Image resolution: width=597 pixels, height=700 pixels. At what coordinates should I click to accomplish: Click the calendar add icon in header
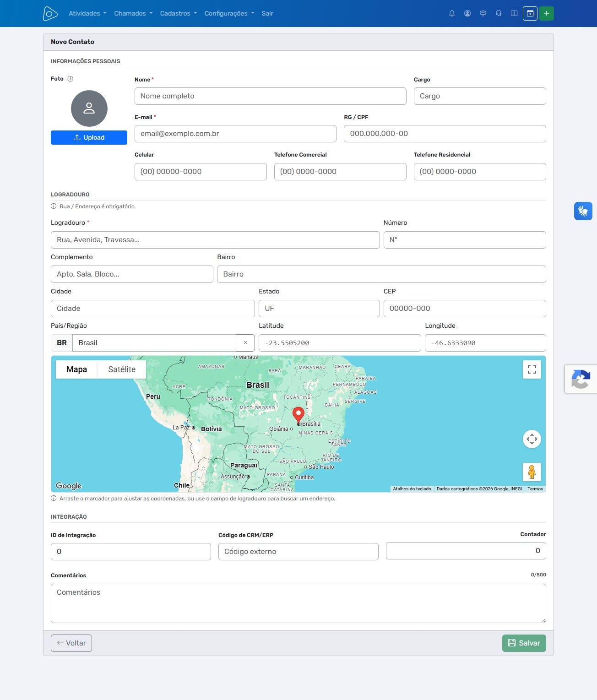click(530, 14)
